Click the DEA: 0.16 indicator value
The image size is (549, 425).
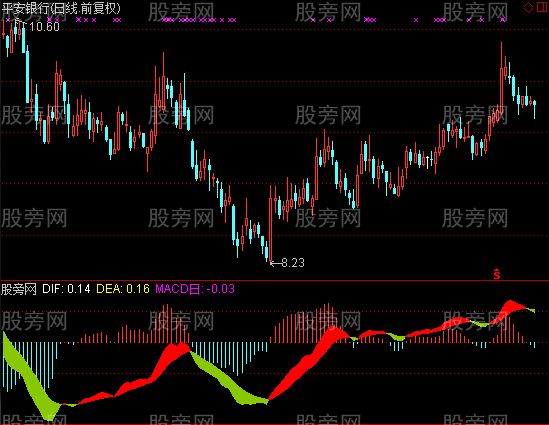(x=123, y=289)
